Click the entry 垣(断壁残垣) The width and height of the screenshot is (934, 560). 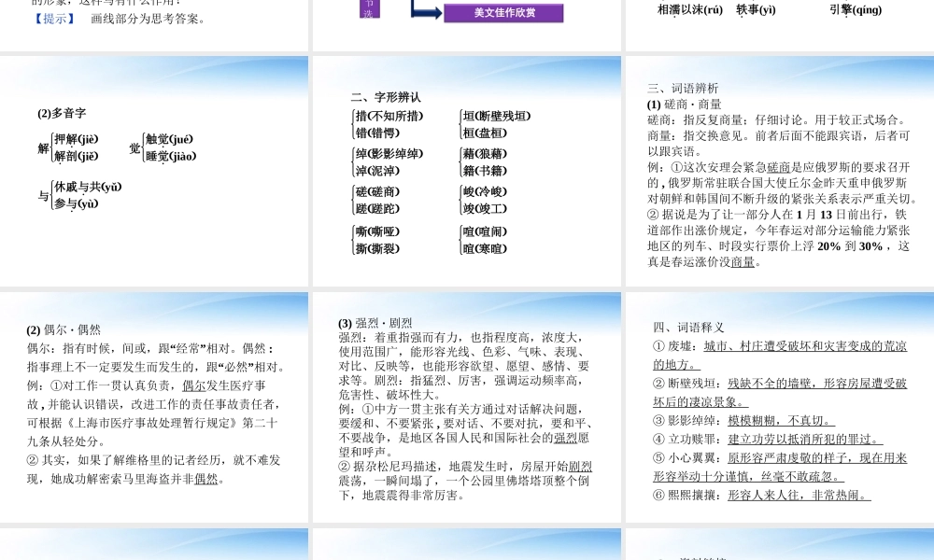pos(497,116)
